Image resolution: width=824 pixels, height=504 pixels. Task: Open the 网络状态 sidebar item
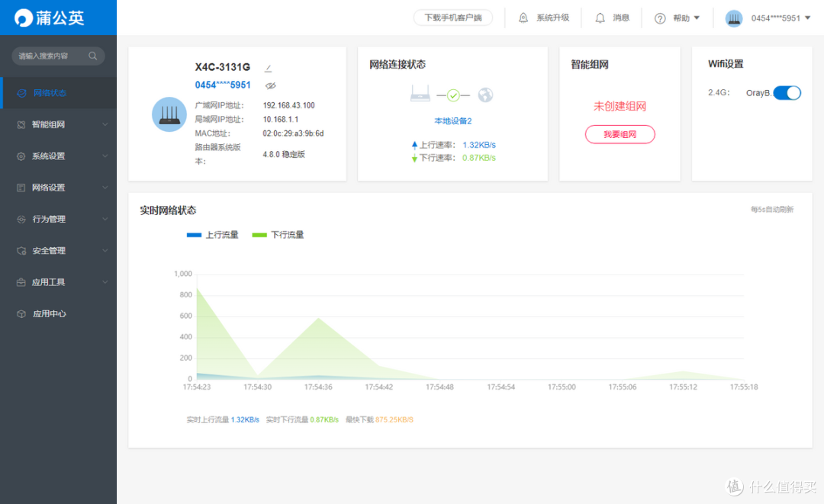tap(58, 93)
